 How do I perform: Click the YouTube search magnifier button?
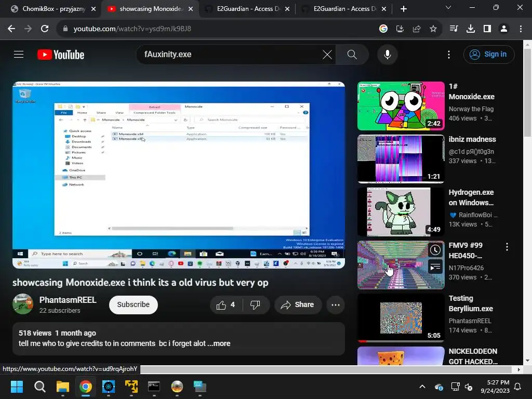point(352,54)
